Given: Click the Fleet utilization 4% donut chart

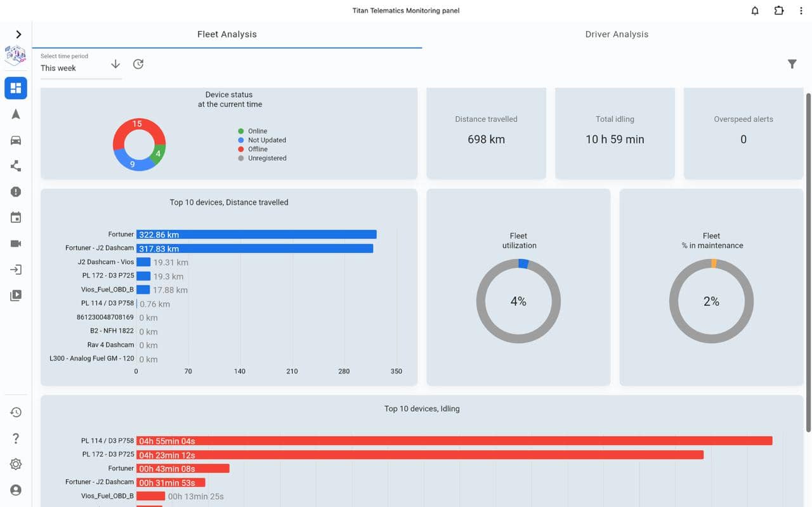Looking at the screenshot, I should (x=518, y=301).
